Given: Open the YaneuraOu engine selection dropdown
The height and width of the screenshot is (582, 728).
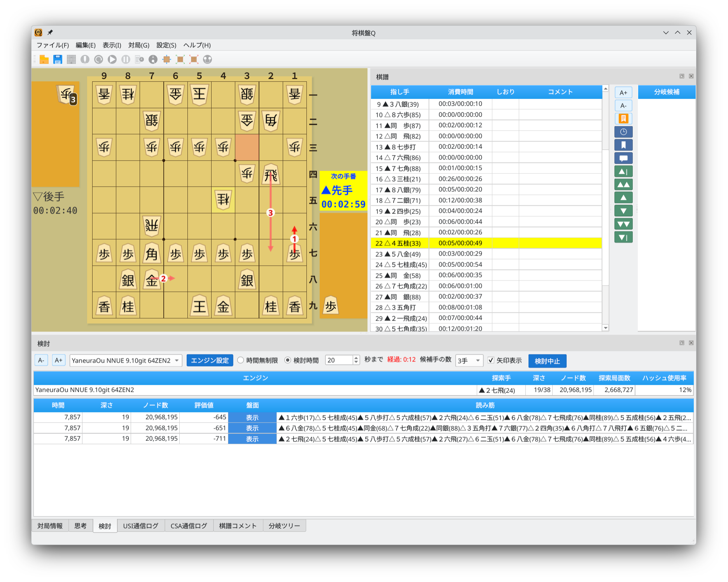Looking at the screenshot, I should coord(126,361).
